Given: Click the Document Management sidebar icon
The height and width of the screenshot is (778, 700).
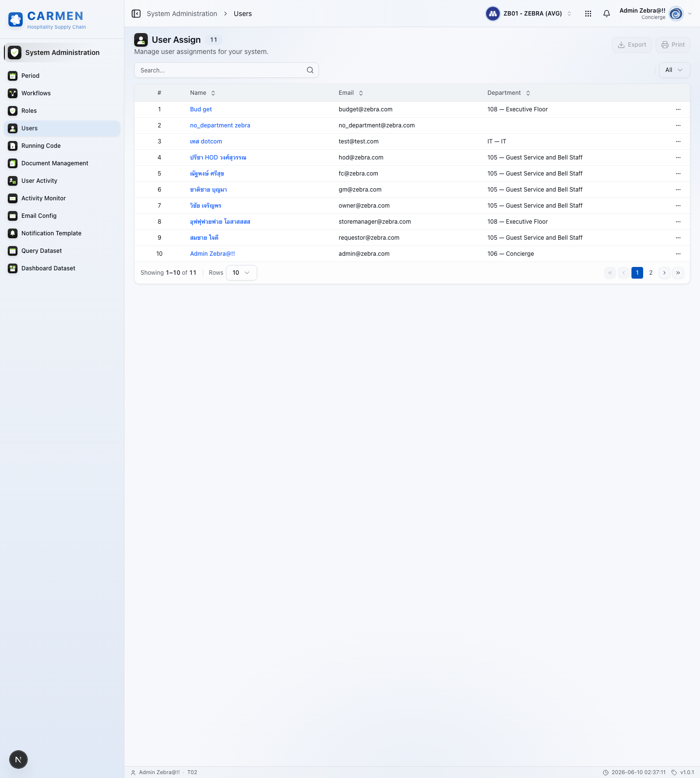Looking at the screenshot, I should (x=13, y=163).
